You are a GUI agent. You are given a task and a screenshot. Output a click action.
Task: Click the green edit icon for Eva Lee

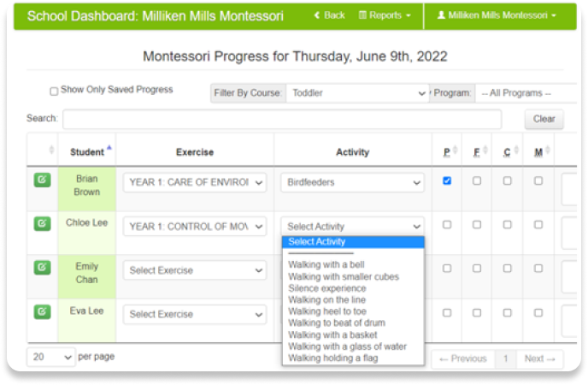pyautogui.click(x=43, y=311)
